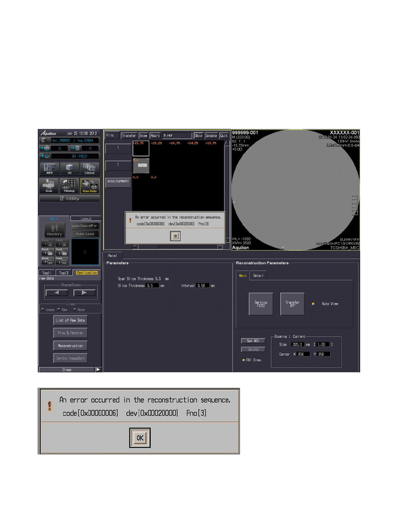Image resolution: width=399 pixels, height=532 pixels.
Task: Click the Slice Thickness input field
Action: (152, 286)
